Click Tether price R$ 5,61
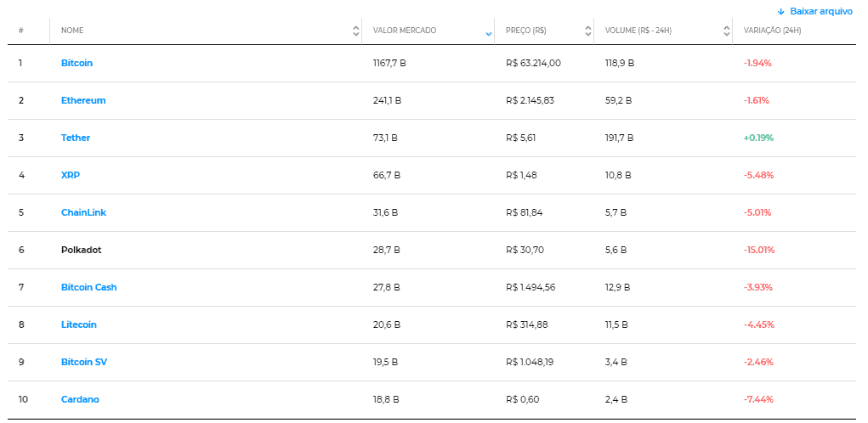The width and height of the screenshot is (868, 423). pyautogui.click(x=521, y=138)
